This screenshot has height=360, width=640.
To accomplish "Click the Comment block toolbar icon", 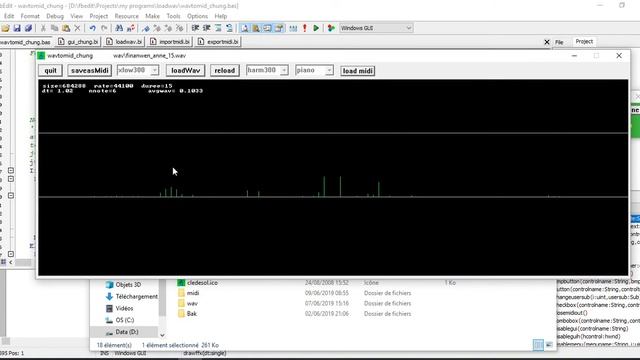I will pyautogui.click(x=218, y=28).
